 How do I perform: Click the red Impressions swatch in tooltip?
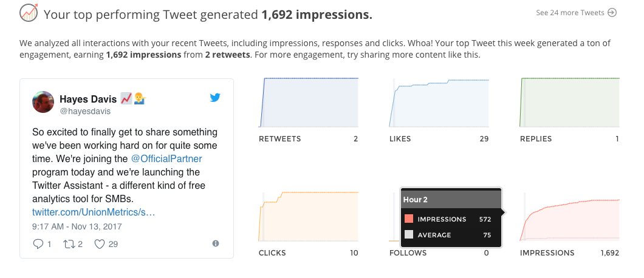[409, 219]
